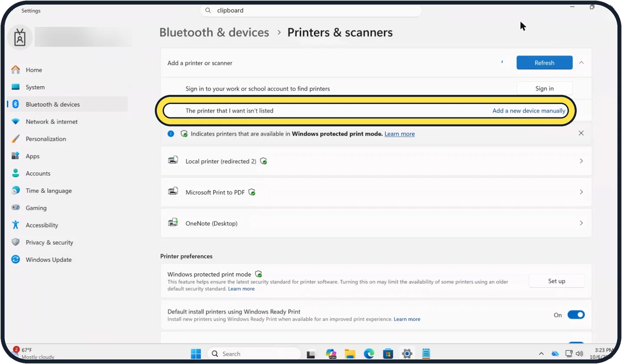Click Sign in for work or school account
This screenshot has height=364, width=622.
(544, 88)
